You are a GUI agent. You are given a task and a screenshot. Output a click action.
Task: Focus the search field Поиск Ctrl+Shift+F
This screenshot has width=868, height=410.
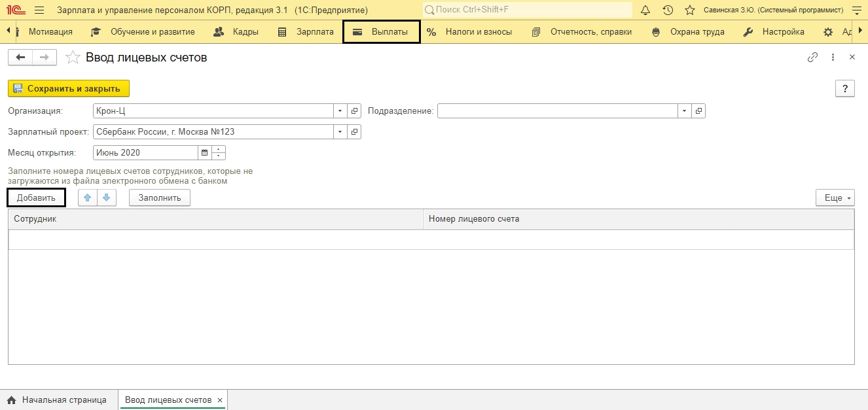pyautogui.click(x=527, y=10)
